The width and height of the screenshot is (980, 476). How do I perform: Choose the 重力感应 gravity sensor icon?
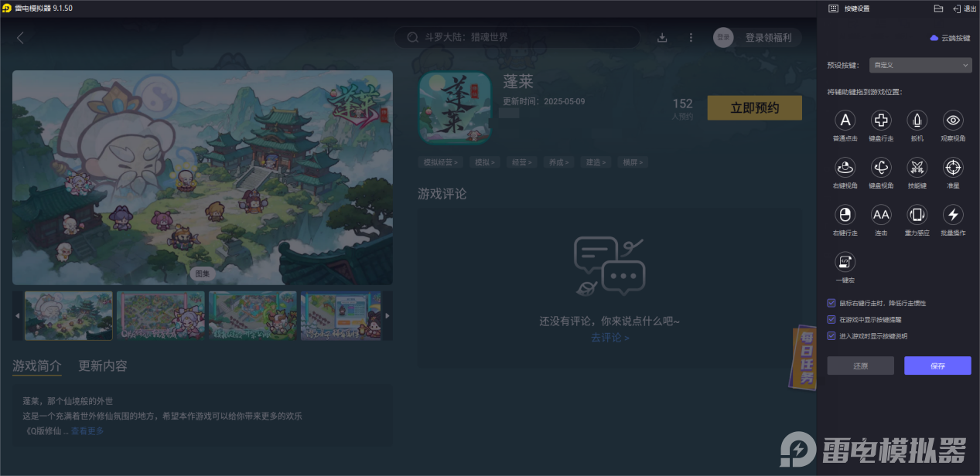click(917, 214)
